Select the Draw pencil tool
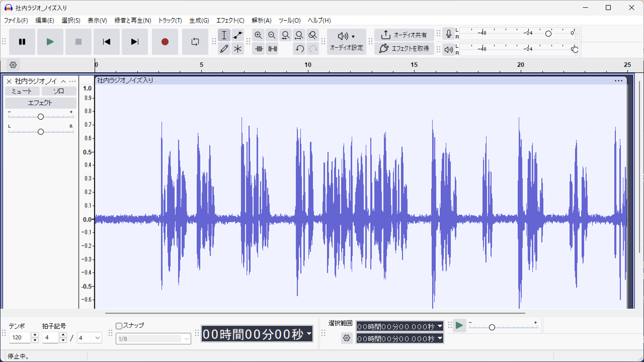 pos(224,49)
